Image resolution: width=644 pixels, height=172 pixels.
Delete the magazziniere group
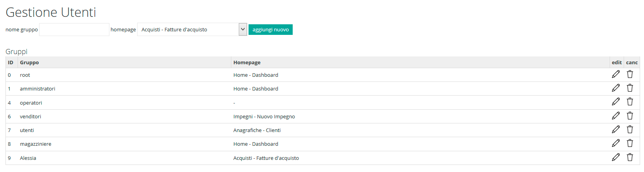point(630,143)
